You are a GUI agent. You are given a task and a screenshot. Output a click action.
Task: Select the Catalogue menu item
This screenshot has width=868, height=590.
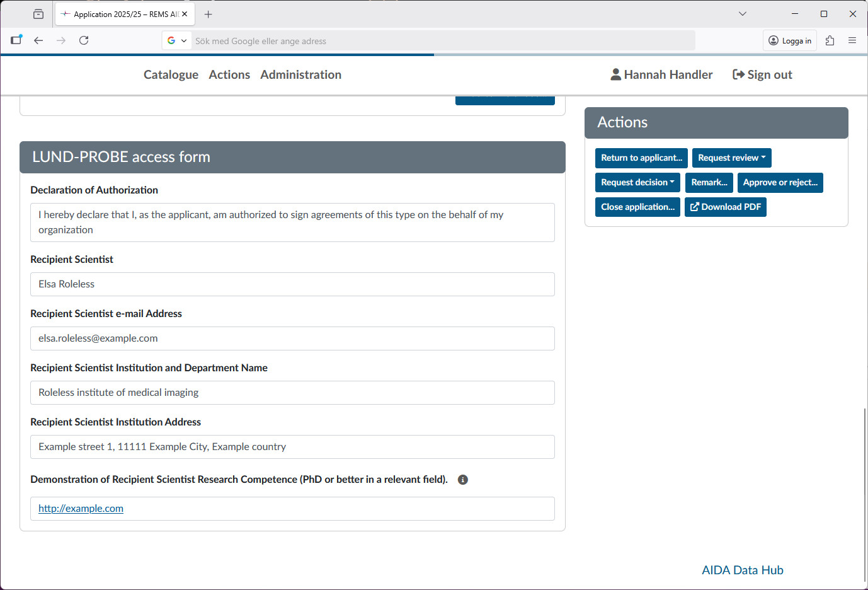pyautogui.click(x=171, y=74)
